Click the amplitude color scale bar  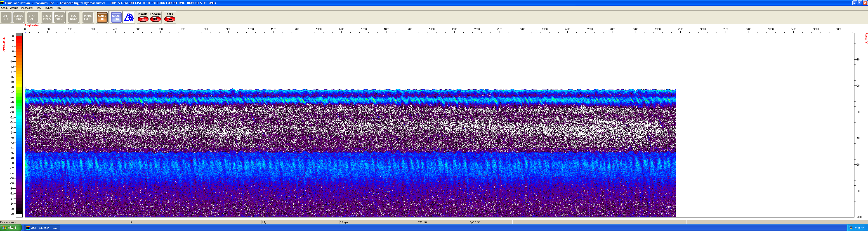(19, 125)
